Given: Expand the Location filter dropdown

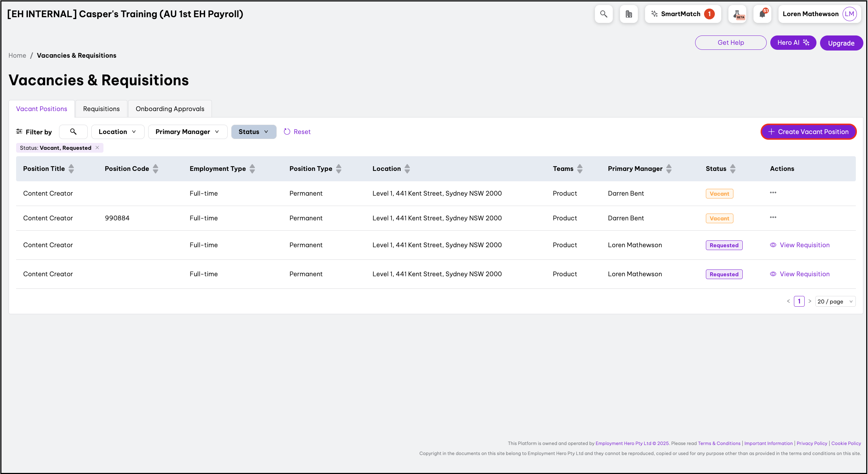Looking at the screenshot, I should [x=117, y=132].
